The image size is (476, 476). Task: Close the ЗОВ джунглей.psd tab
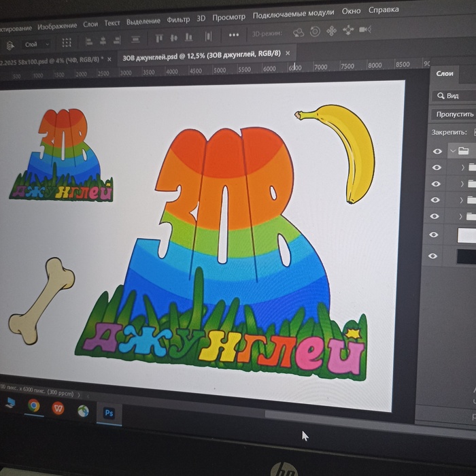pos(288,53)
